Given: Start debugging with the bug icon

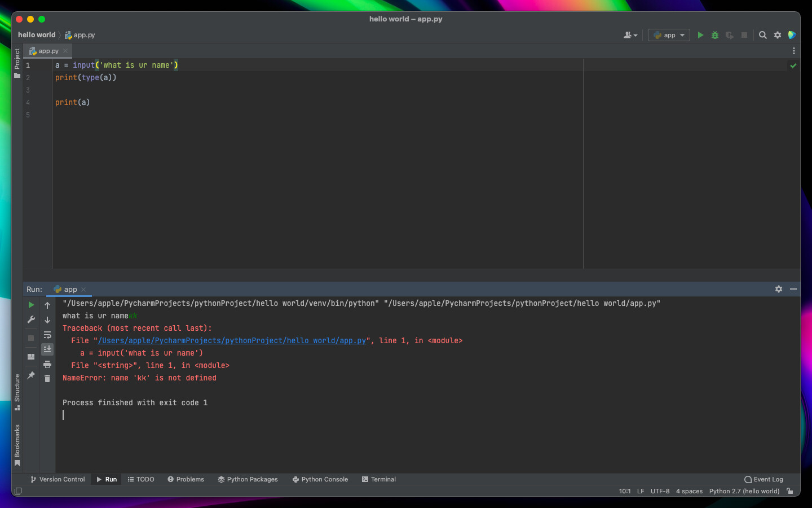Looking at the screenshot, I should [715, 35].
